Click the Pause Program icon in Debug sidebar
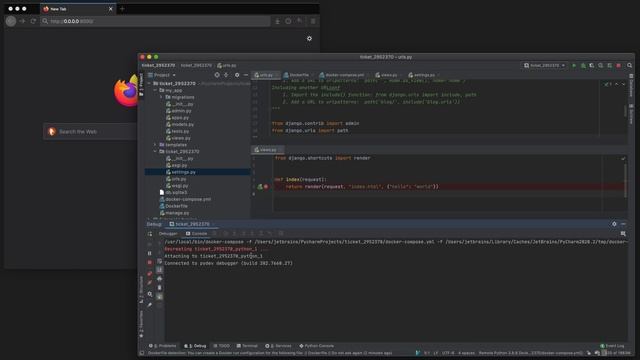Viewport: 640px width, 360px height. pos(150,253)
